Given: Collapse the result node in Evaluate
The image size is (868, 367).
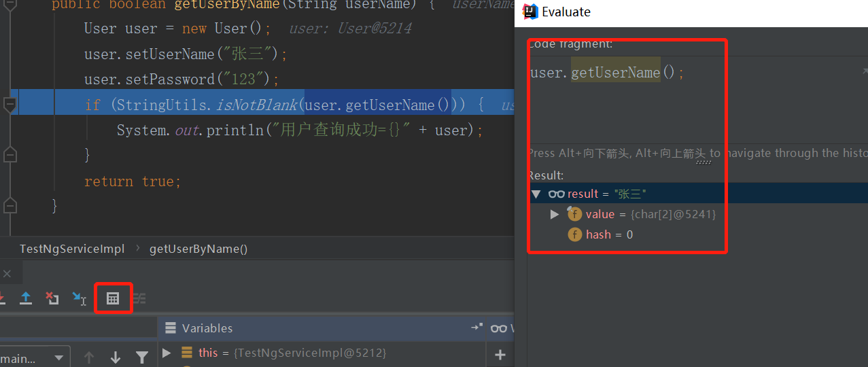Looking at the screenshot, I should [x=536, y=194].
